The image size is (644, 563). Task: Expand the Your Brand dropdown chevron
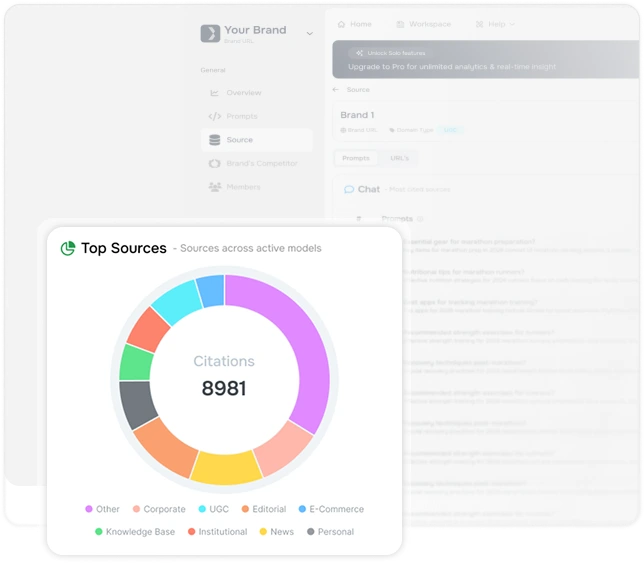pyautogui.click(x=310, y=34)
